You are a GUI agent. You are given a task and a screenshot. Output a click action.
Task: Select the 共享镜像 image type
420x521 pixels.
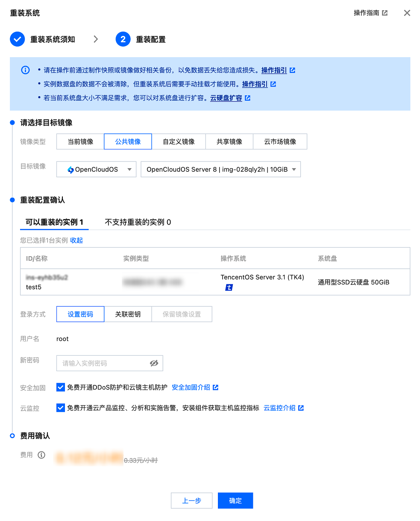tap(229, 142)
